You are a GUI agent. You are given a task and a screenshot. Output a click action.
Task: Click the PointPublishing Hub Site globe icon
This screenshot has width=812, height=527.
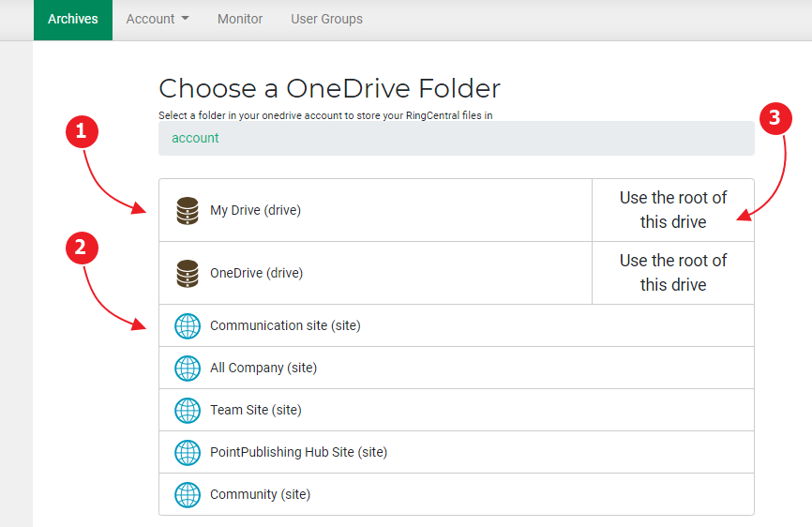click(x=187, y=453)
